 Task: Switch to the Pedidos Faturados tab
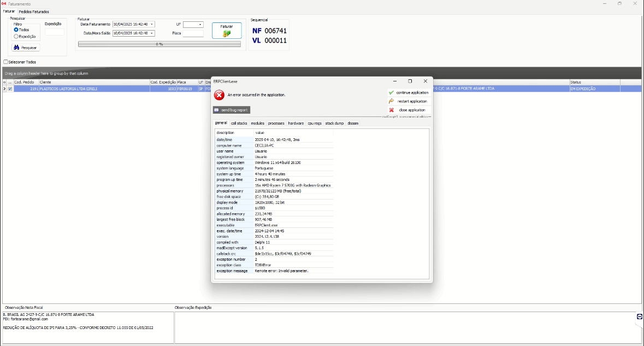click(x=34, y=11)
